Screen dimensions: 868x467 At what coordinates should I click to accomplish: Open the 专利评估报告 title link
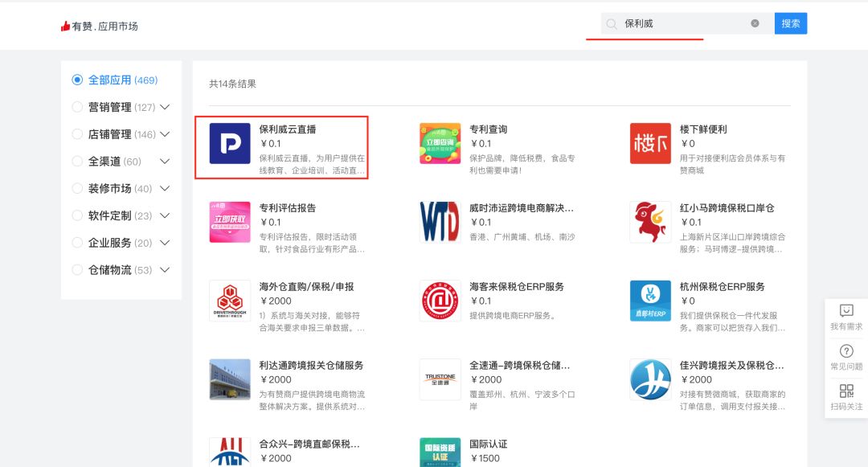click(x=287, y=207)
